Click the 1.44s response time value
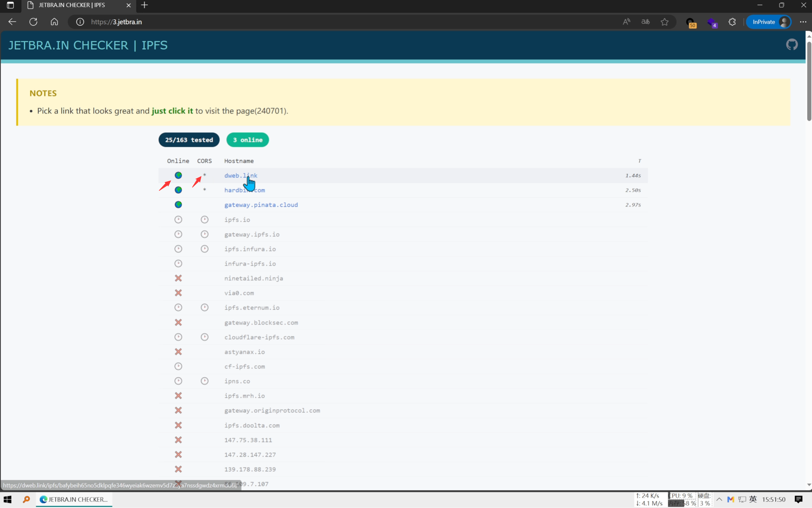This screenshot has height=508, width=812. [x=633, y=175]
